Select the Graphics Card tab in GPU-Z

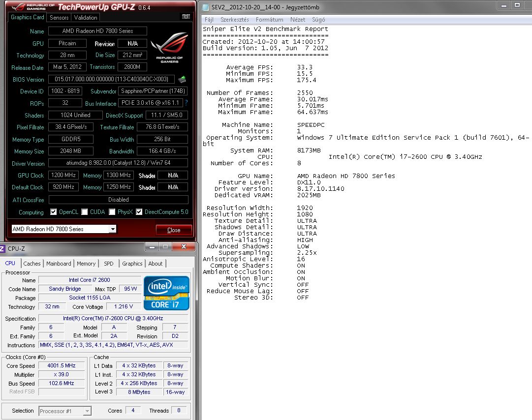point(28,17)
